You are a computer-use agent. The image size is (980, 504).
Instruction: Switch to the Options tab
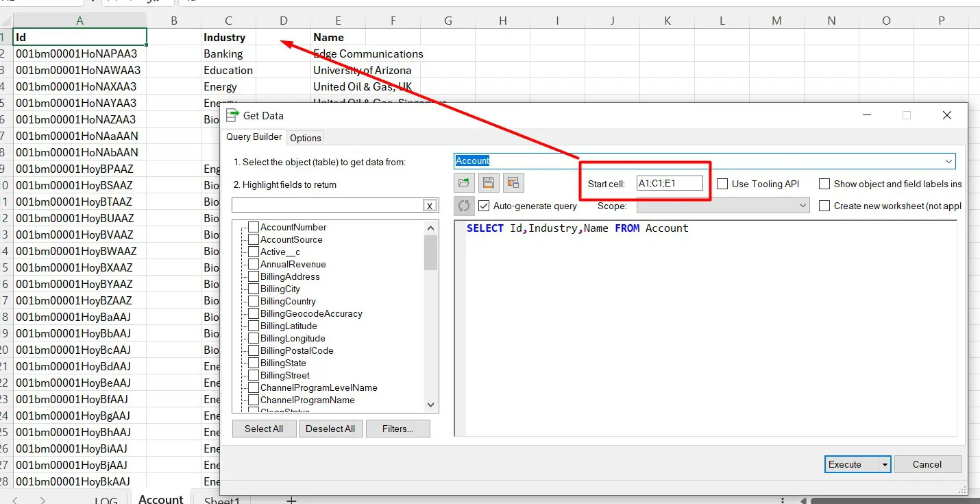(305, 137)
